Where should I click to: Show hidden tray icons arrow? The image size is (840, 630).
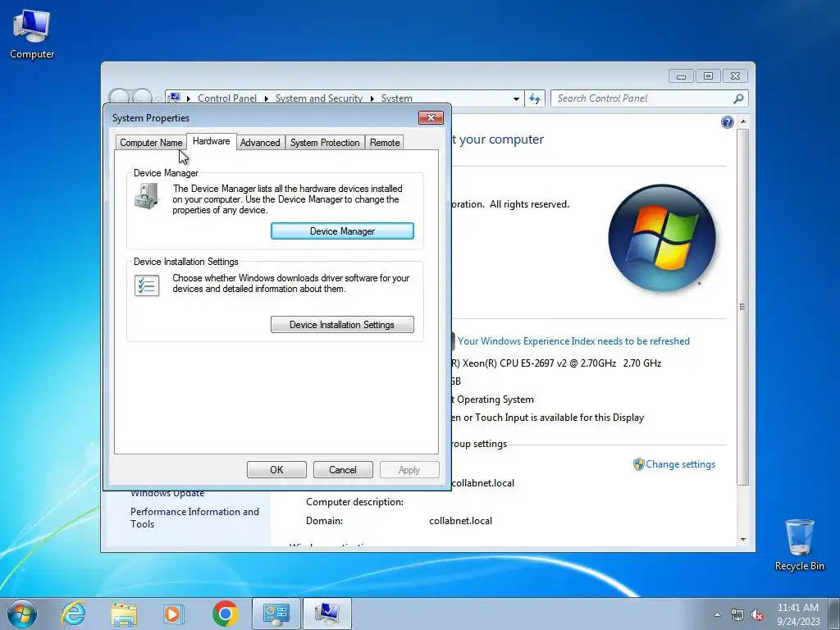[717, 614]
